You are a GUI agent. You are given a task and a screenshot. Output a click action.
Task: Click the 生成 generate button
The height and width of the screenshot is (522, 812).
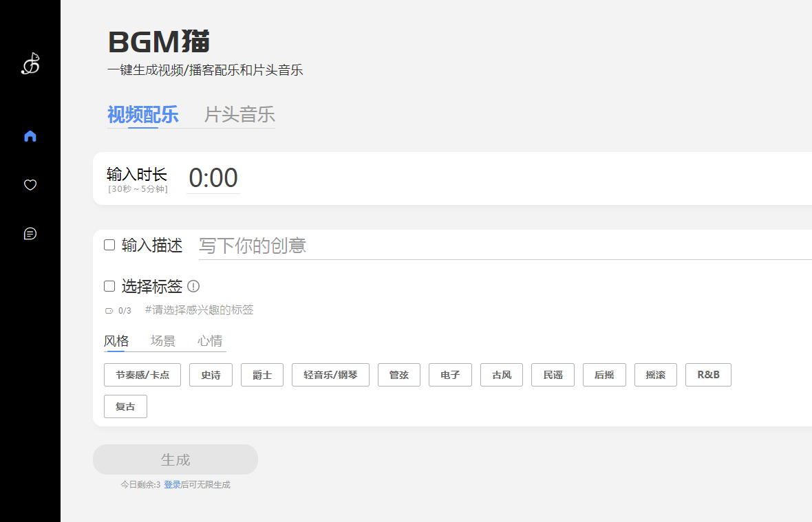pos(175,459)
